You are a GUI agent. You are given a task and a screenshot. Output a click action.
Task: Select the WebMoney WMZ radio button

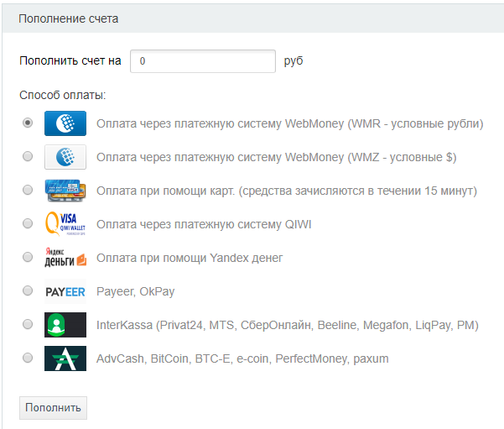(28, 156)
